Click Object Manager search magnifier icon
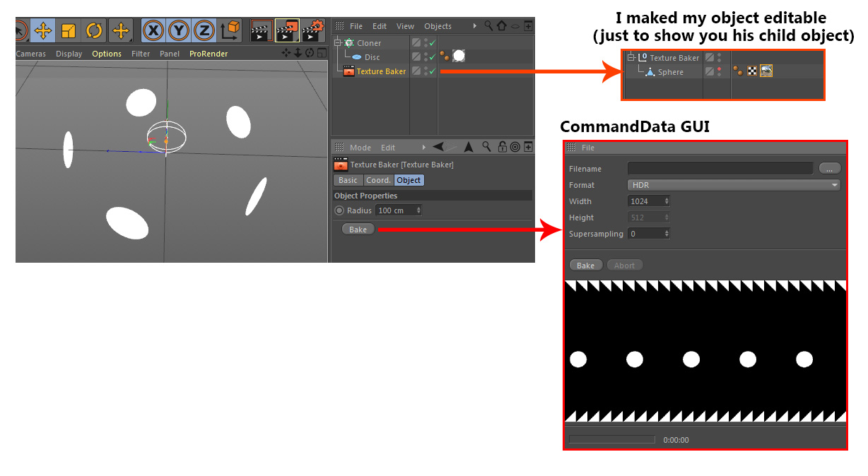Image resolution: width=868 pixels, height=476 pixels. click(x=488, y=26)
